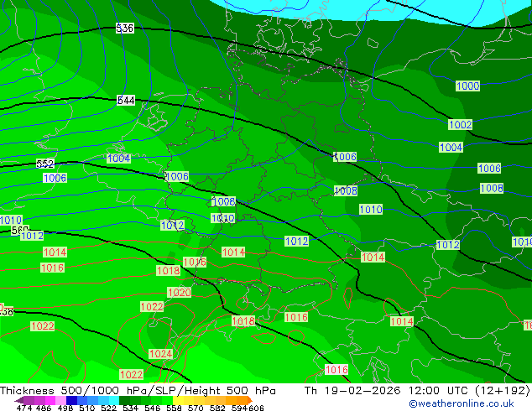Click the 570 legend scale value

(x=196, y=408)
